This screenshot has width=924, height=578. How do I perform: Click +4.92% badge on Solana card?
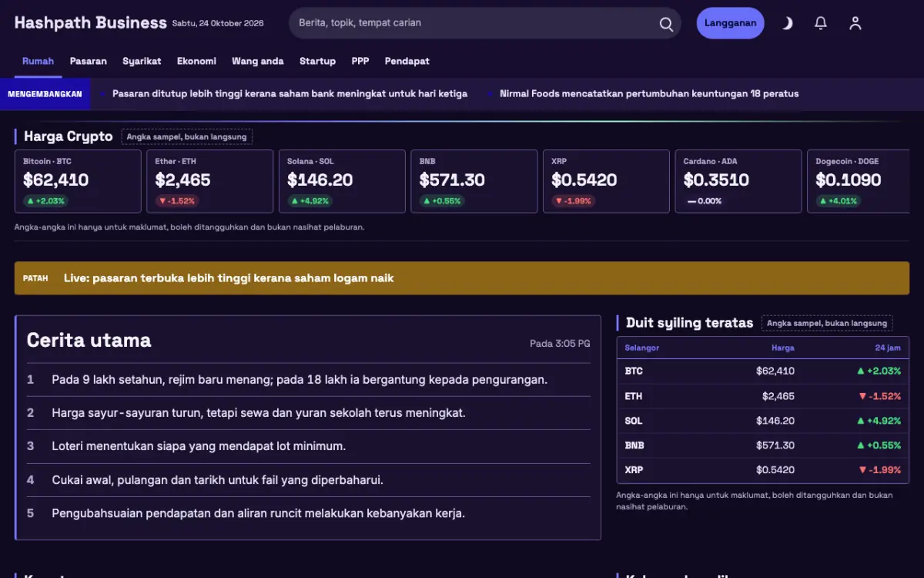point(309,200)
